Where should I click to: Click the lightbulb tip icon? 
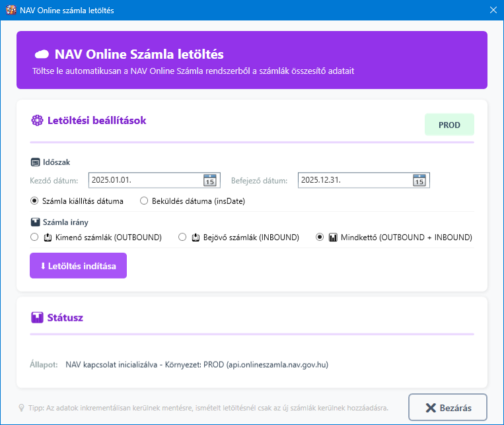point(22,407)
